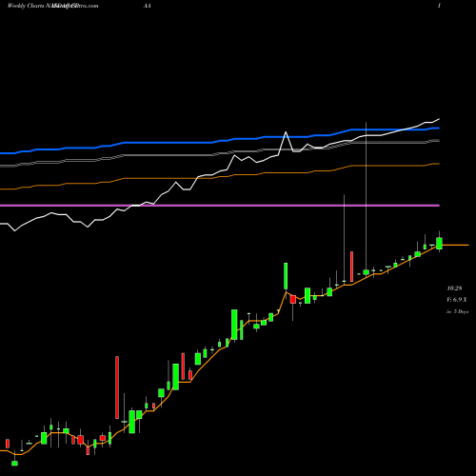
Task: Click the latest green candle at far right
Action: tap(439, 243)
